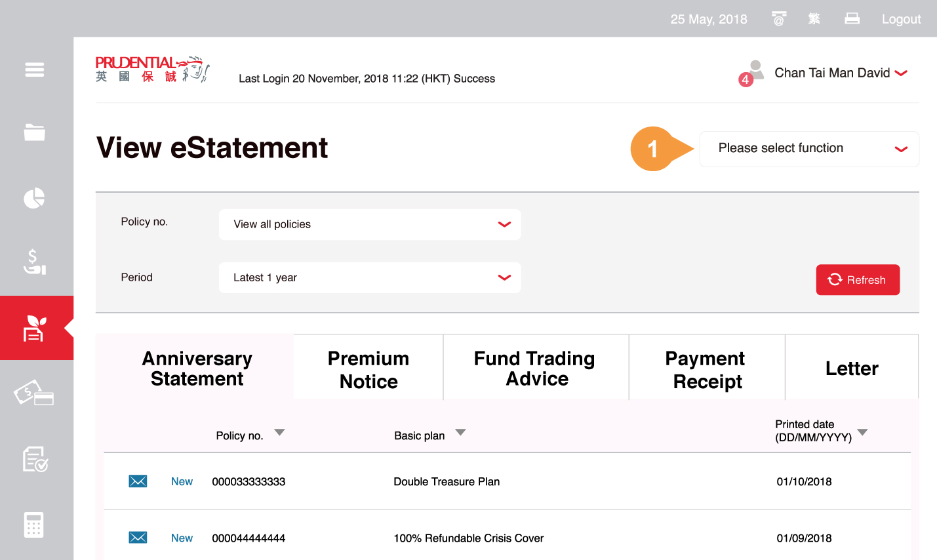This screenshot has width=937, height=560.
Task: Open envelope icon for policy 000033333333
Action: (x=138, y=481)
